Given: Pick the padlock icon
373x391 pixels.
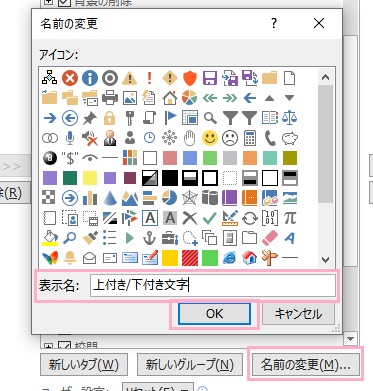Looking at the screenshot, I should coord(110,118).
